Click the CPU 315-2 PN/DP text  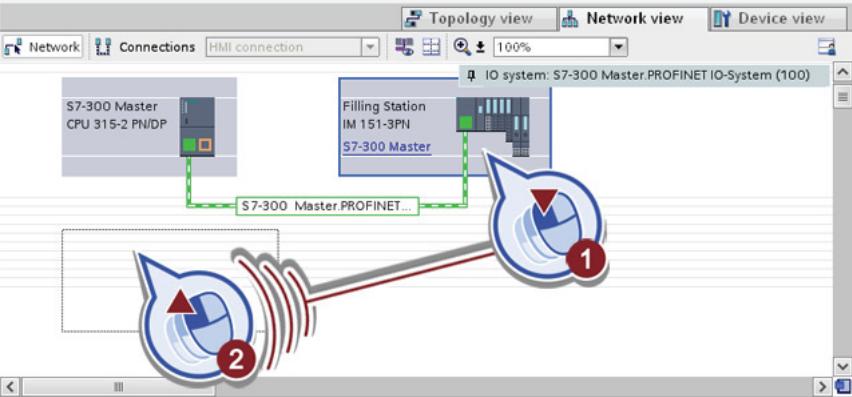tap(116, 124)
